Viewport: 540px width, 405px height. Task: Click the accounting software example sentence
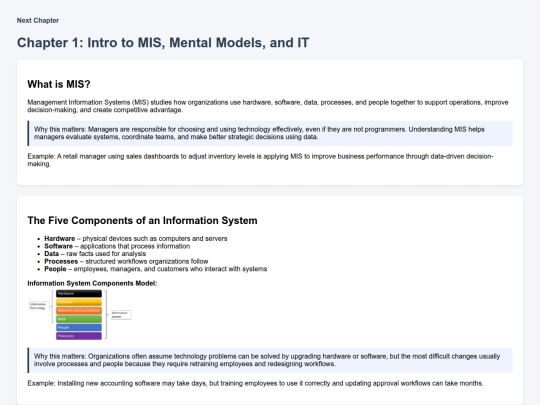tap(255, 383)
